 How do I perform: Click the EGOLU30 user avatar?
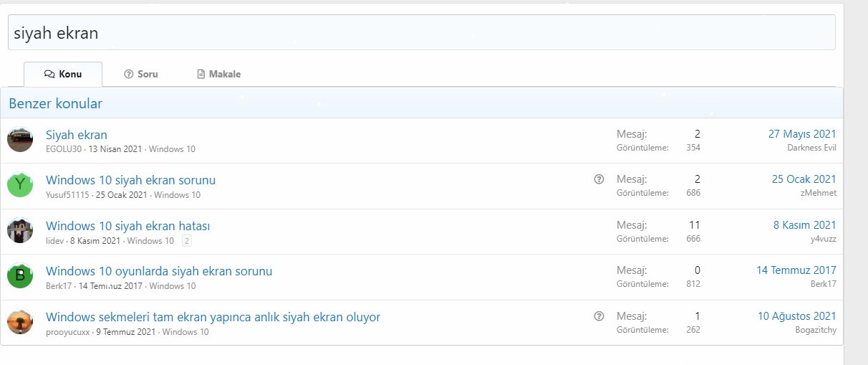click(20, 140)
